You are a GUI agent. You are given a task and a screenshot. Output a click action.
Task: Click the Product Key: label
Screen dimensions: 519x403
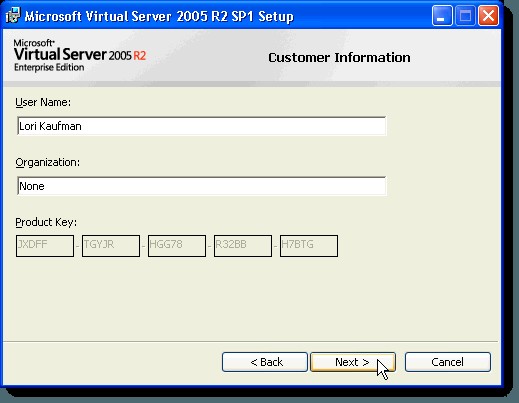[x=46, y=222]
